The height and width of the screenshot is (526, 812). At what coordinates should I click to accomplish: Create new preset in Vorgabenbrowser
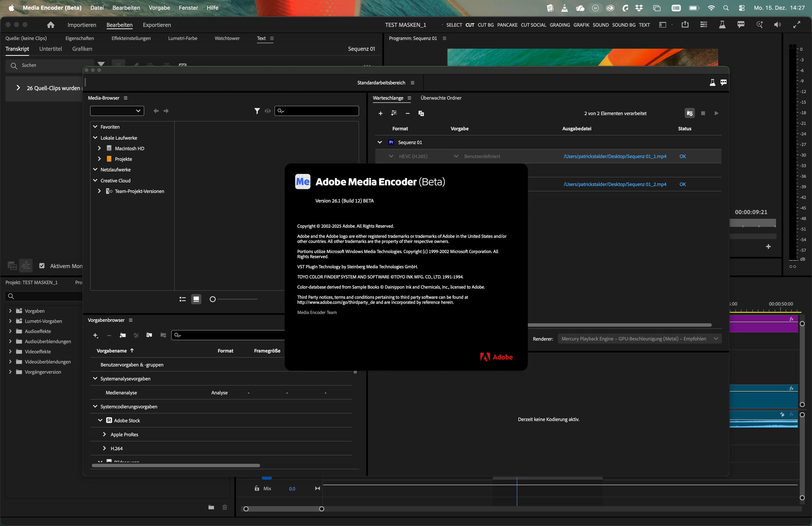pos(96,336)
